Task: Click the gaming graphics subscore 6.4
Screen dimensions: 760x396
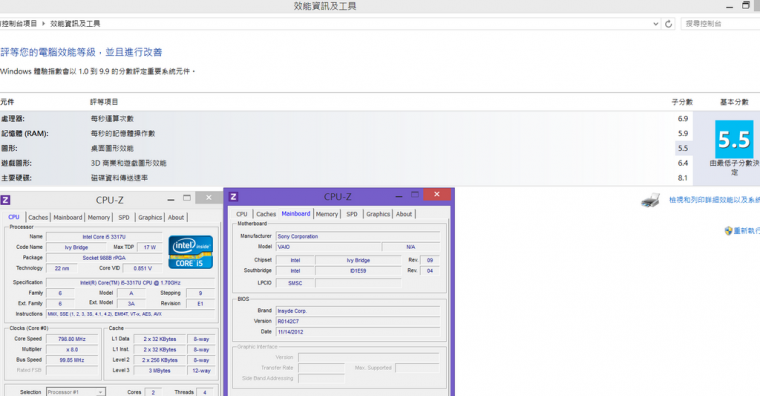Action: click(683, 163)
